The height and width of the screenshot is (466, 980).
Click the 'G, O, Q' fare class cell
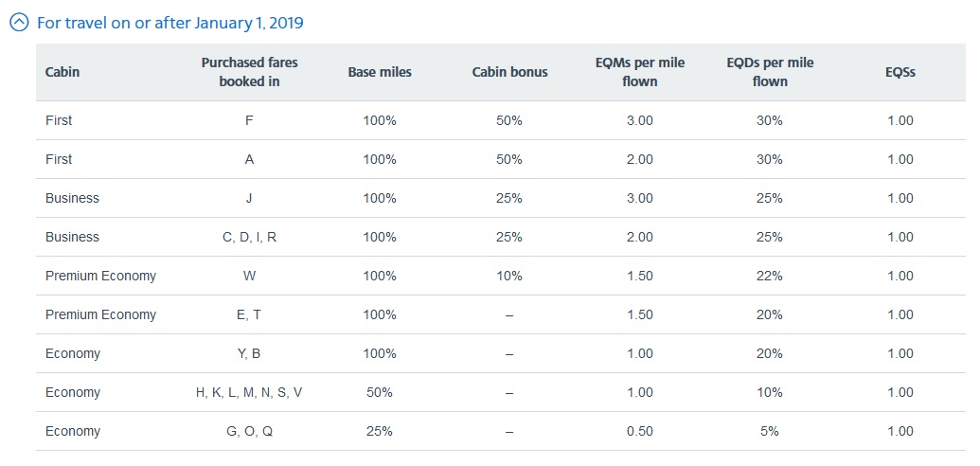(x=249, y=431)
